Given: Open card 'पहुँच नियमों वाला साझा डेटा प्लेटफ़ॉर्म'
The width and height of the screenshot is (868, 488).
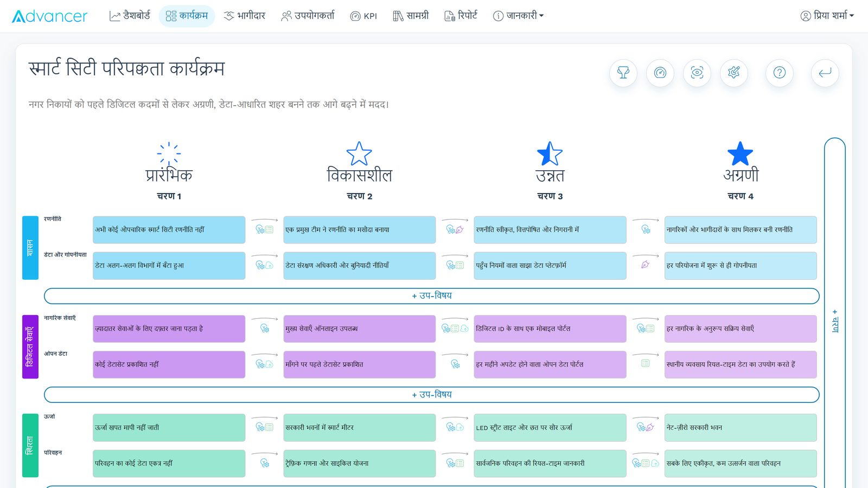Looking at the screenshot, I should [550, 266].
